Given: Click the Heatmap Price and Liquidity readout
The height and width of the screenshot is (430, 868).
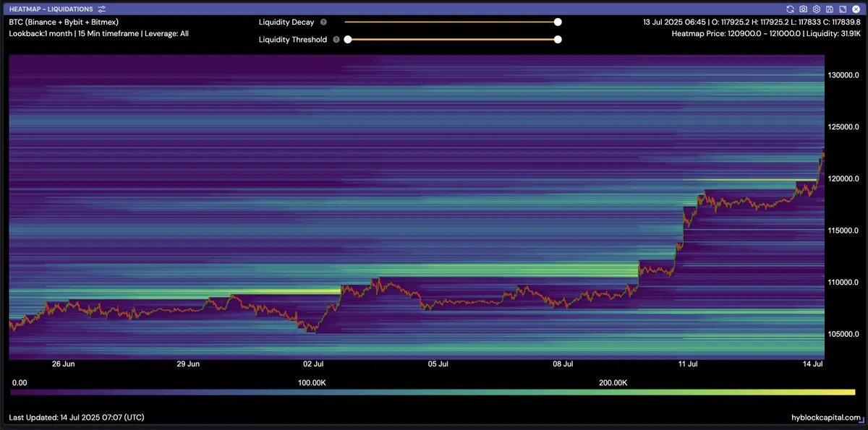Looking at the screenshot, I should pos(765,33).
